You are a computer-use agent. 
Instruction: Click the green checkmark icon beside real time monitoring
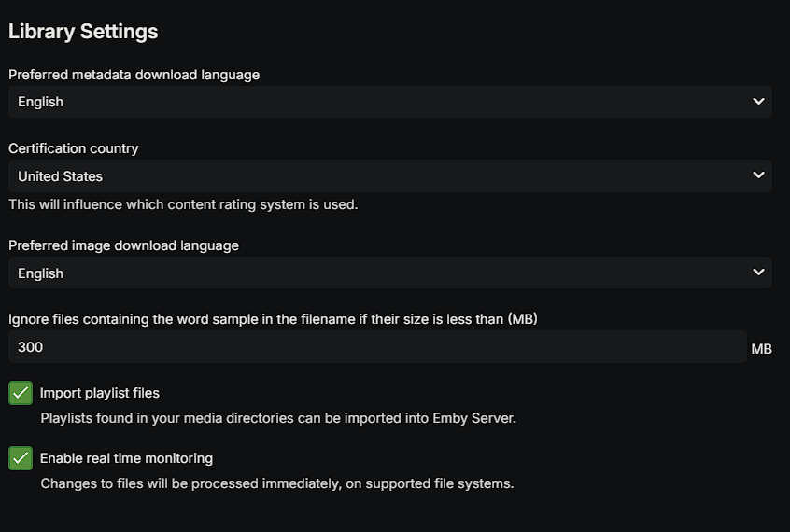click(x=21, y=458)
